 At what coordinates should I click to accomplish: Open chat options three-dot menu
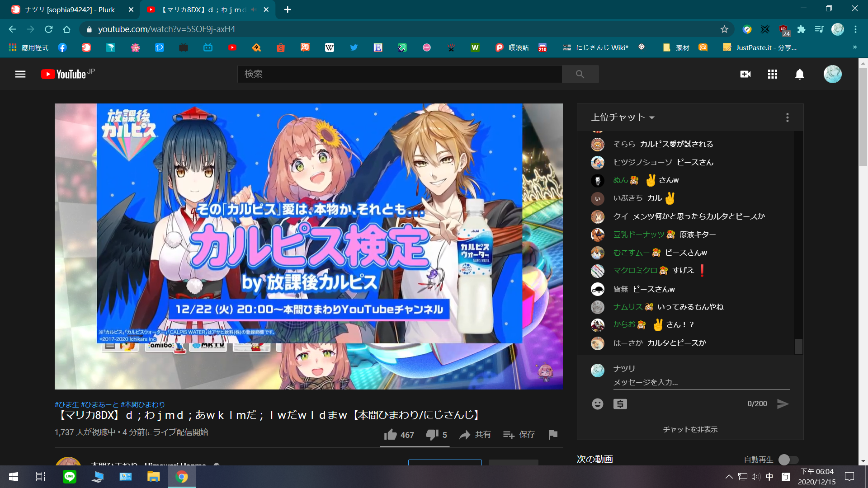pos(788,117)
